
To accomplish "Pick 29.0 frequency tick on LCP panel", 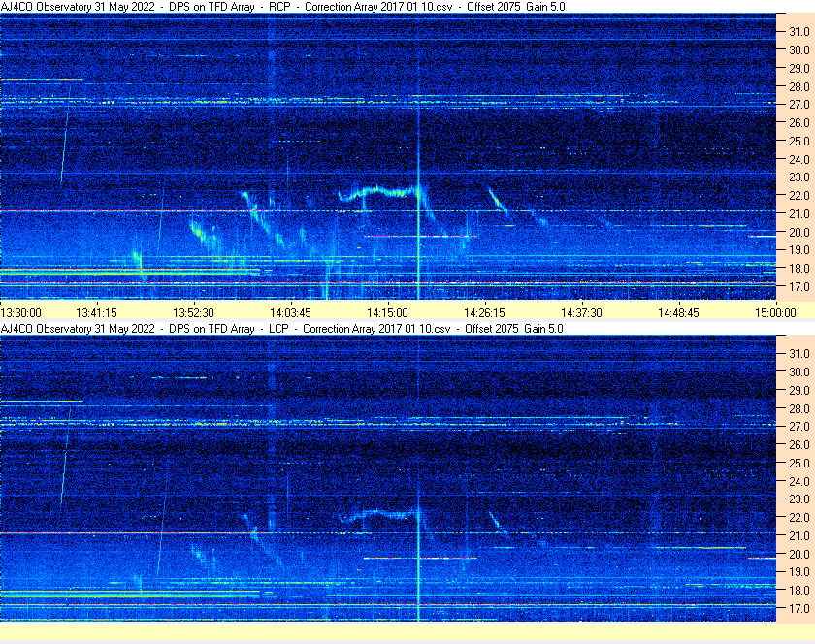I will click(799, 390).
